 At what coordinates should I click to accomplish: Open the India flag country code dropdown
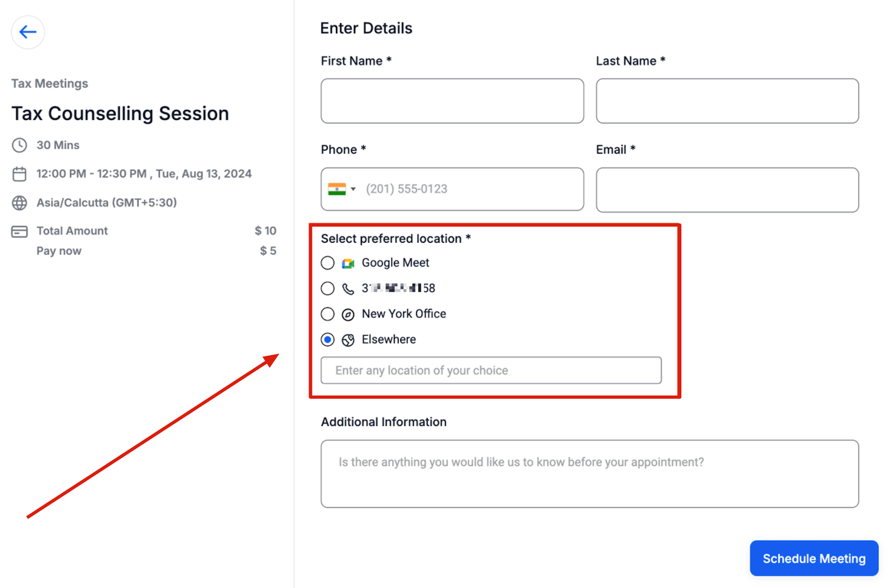point(342,189)
